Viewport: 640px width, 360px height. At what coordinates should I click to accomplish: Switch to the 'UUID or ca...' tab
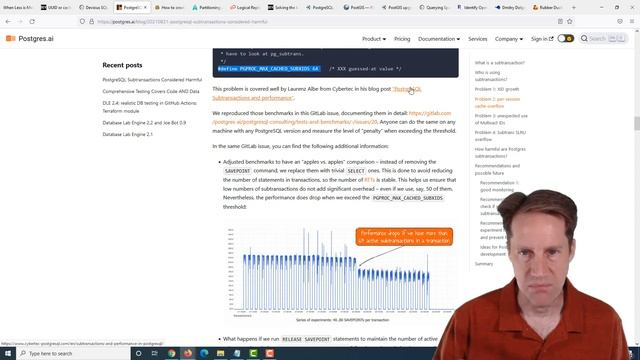56,7
